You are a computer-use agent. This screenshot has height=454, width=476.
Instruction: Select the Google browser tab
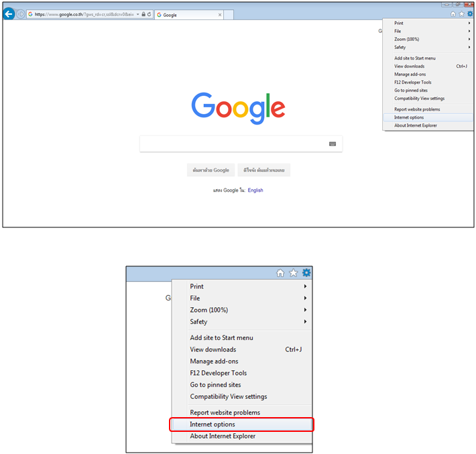pyautogui.click(x=189, y=15)
